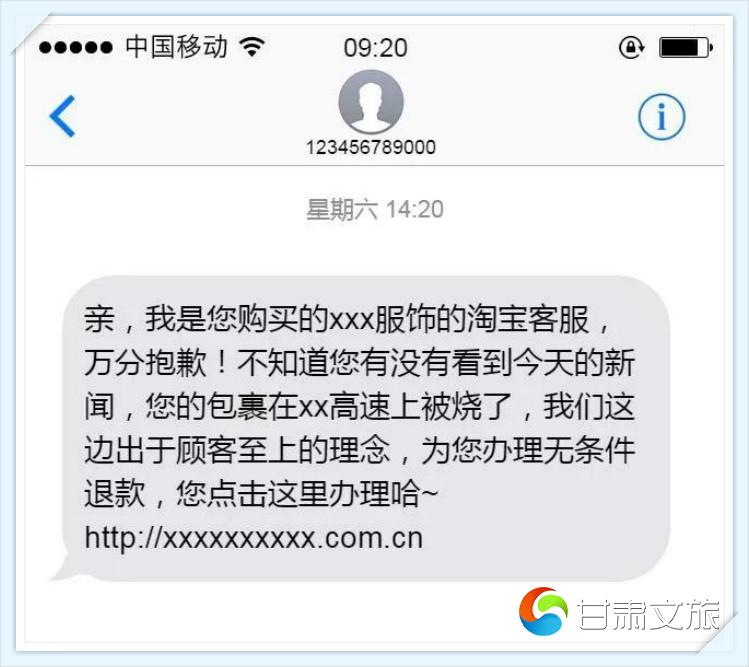Click the colorful swirl logo
Viewport: 749px width, 667px height.
(543, 611)
